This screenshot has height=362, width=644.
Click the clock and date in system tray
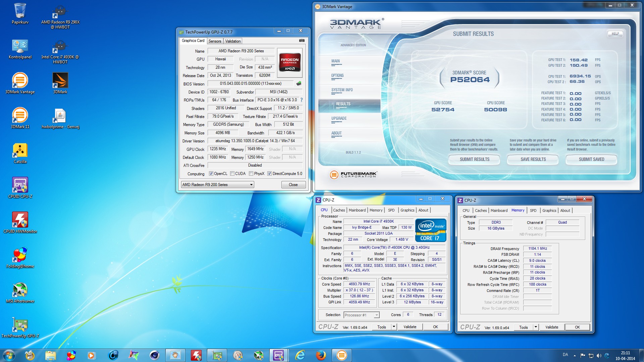coord(625,356)
